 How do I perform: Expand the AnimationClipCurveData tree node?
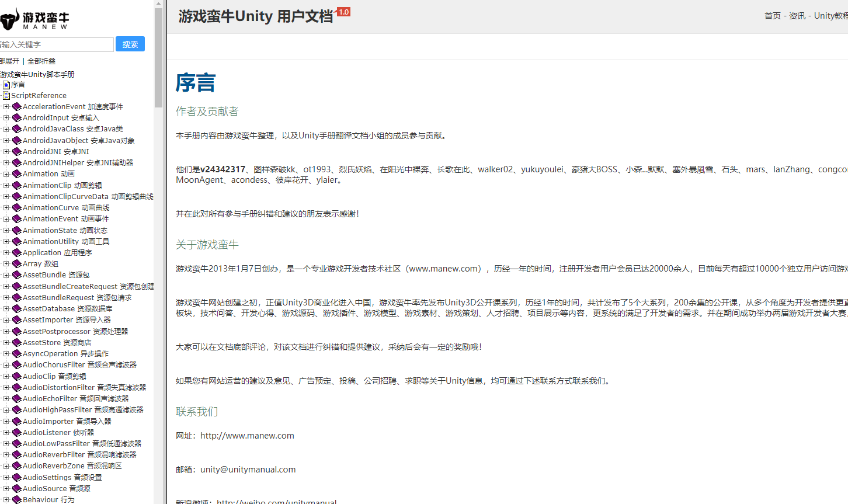coord(6,197)
